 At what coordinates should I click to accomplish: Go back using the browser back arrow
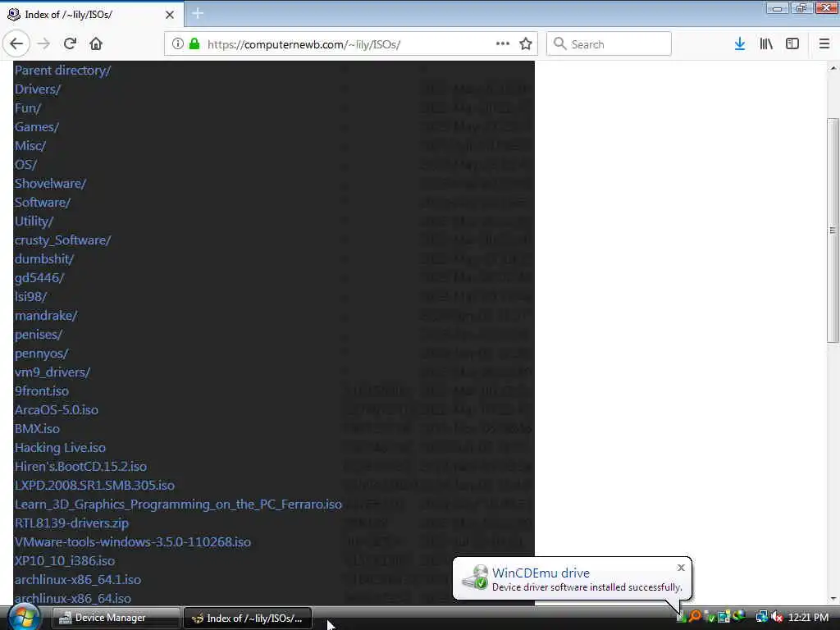(x=16, y=44)
